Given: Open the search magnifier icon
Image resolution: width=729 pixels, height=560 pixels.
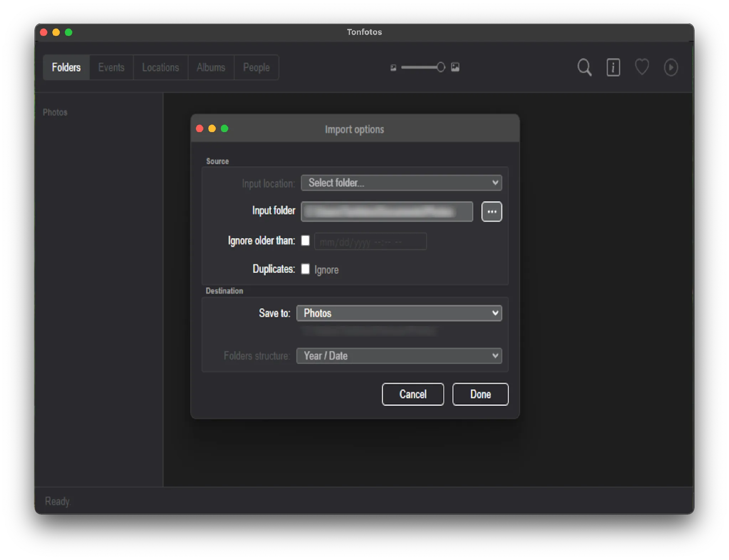Looking at the screenshot, I should coord(584,67).
